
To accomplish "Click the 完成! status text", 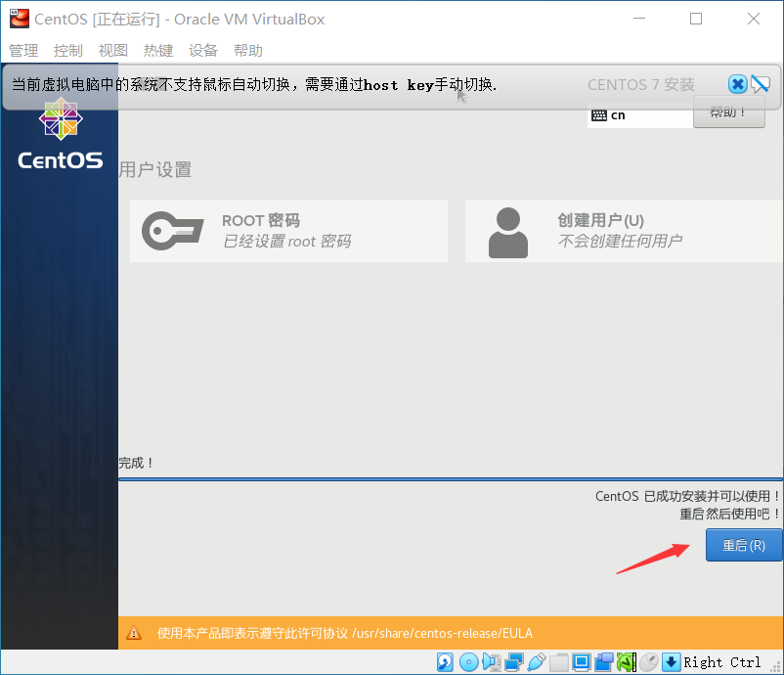I will click(x=136, y=463).
